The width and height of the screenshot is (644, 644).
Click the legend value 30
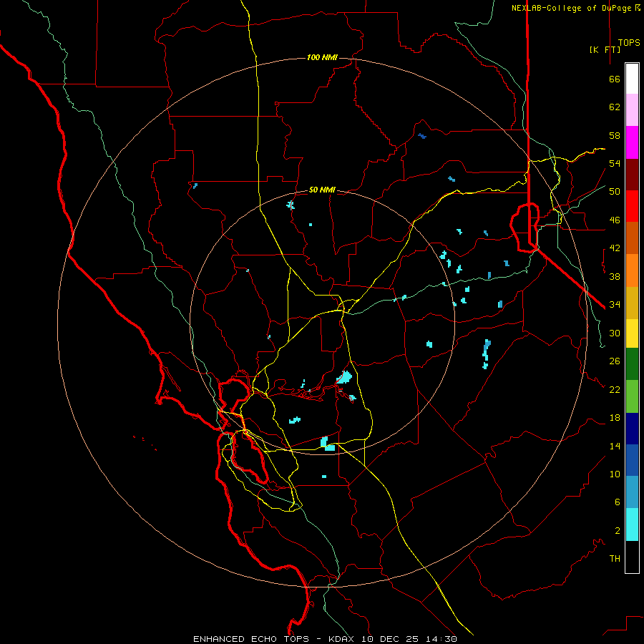pyautogui.click(x=615, y=333)
